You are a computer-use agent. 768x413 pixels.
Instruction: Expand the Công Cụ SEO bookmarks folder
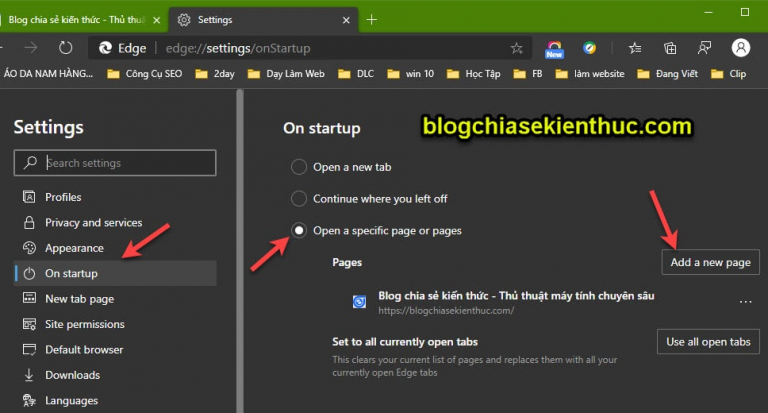coord(144,74)
